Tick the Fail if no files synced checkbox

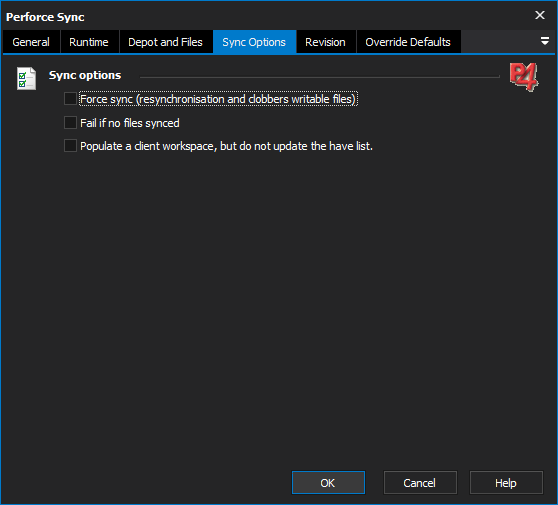pos(70,122)
